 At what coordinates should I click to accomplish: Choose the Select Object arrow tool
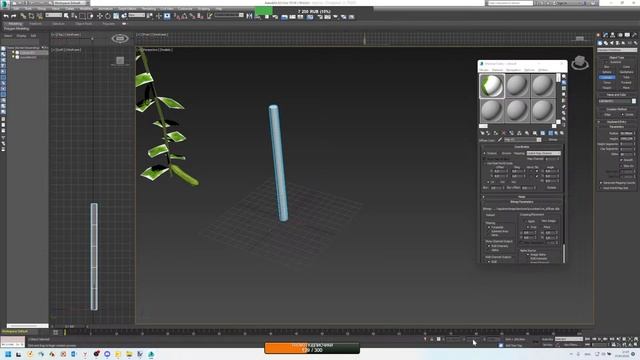(67, 16)
